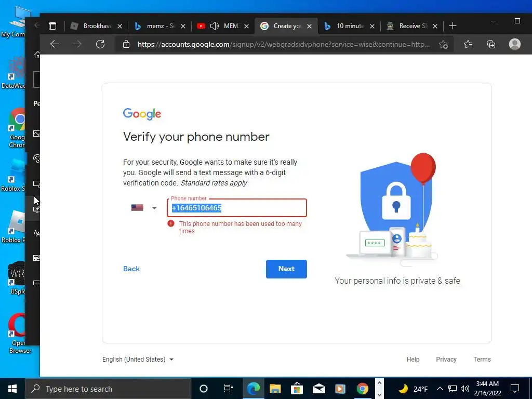The height and width of the screenshot is (399, 532).
Task: Refresh the current browser page
Action: point(100,44)
